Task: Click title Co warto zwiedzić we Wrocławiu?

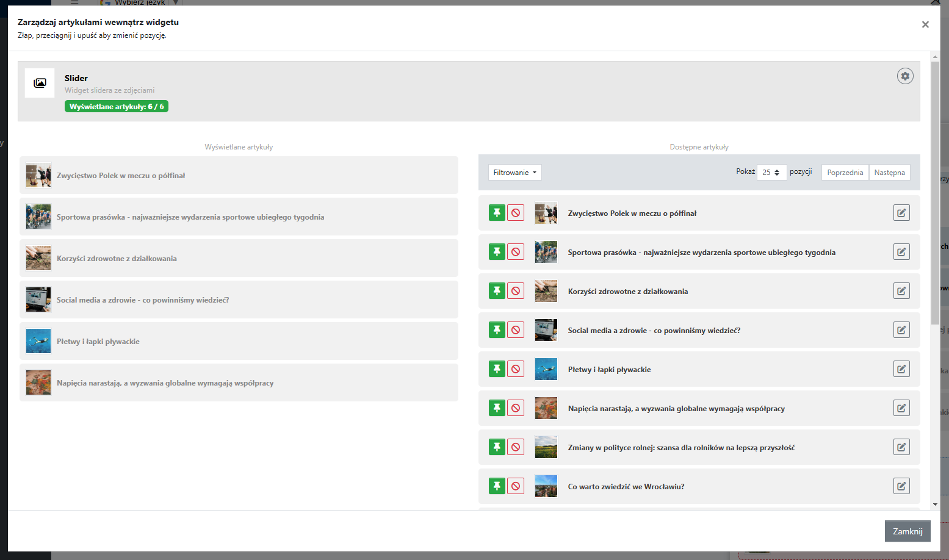Action: 626,487
